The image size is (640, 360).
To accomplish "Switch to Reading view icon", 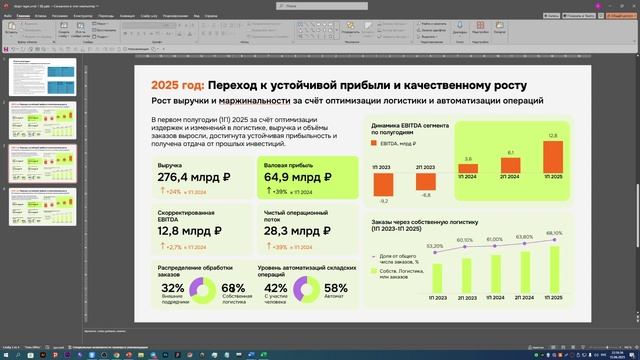I will [x=573, y=347].
